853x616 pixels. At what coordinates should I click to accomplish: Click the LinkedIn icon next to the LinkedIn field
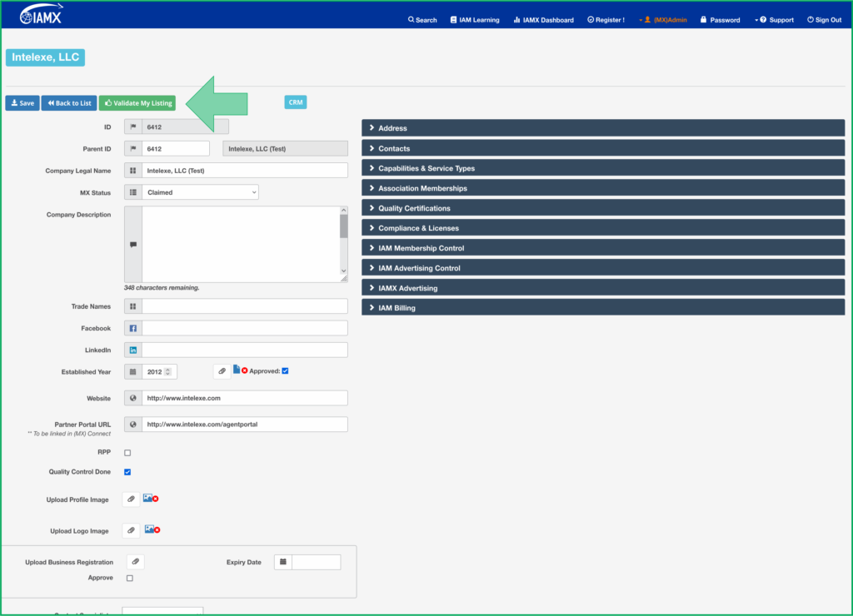coord(133,350)
